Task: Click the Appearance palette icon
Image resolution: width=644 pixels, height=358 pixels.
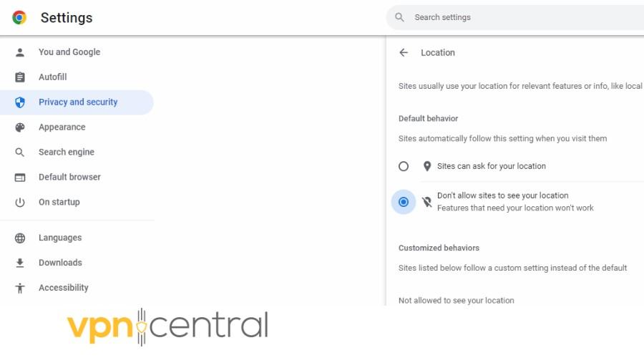Action: [x=20, y=127]
